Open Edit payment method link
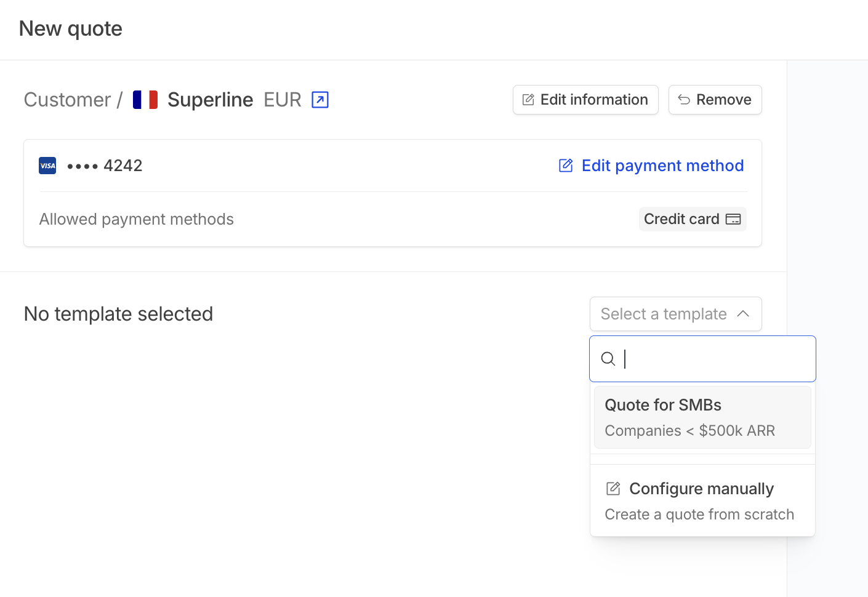The width and height of the screenshot is (868, 597). click(x=651, y=166)
